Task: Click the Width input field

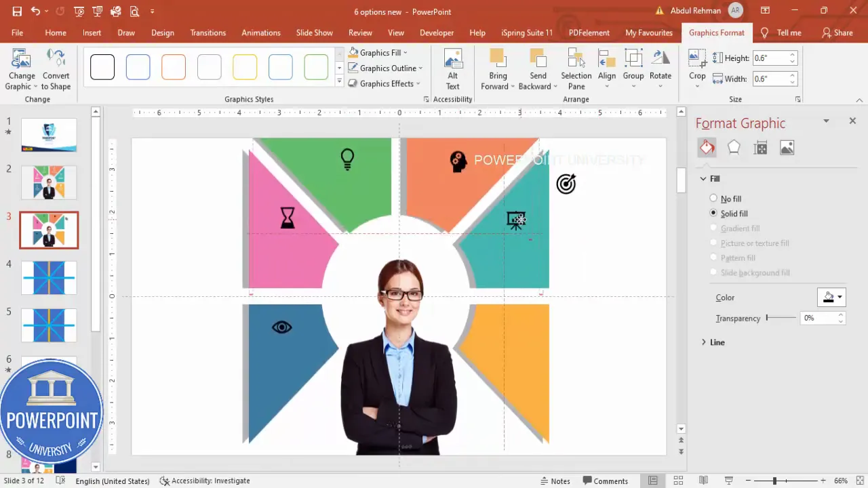Action: click(769, 79)
